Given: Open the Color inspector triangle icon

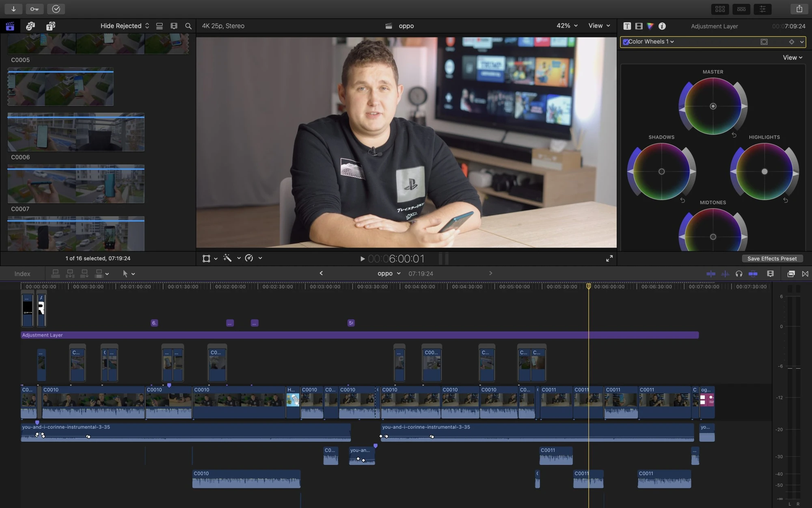Looking at the screenshot, I should pos(650,26).
